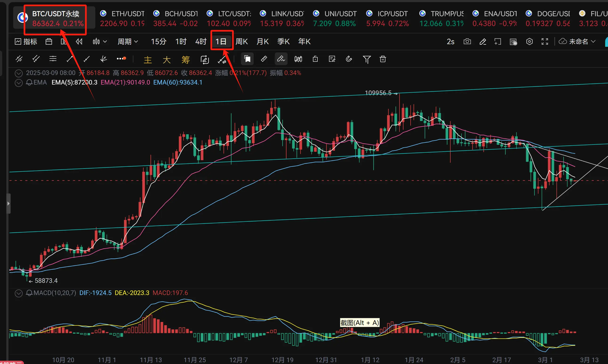Image resolution: width=608 pixels, height=364 pixels.
Task: Toggle the EMA alert bell
Action: point(29,83)
